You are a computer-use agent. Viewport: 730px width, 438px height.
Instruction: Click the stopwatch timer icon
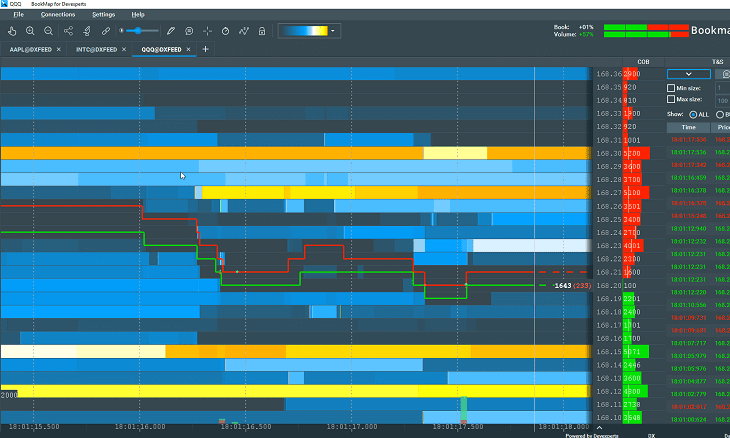click(x=225, y=31)
